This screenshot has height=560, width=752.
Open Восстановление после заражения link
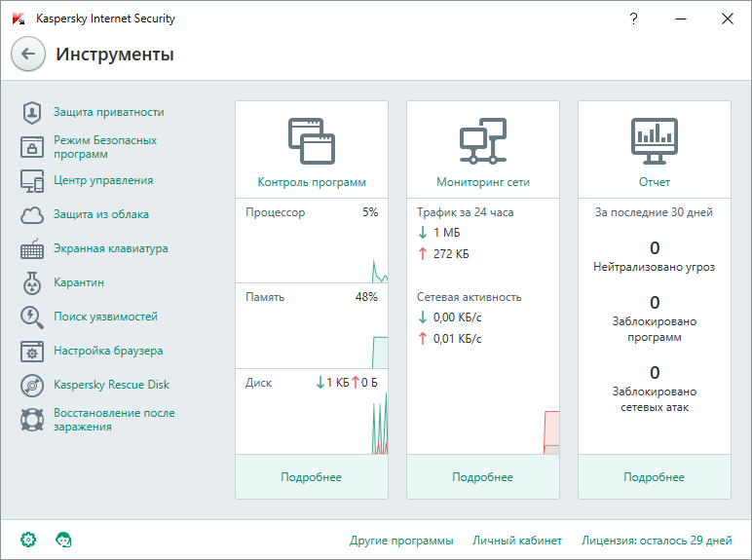114,420
